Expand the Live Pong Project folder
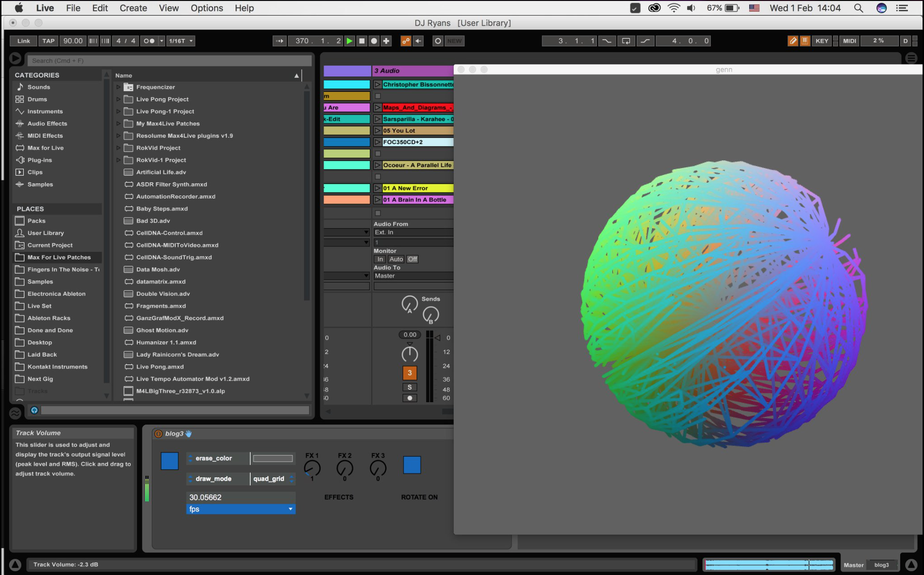924x575 pixels. tap(118, 99)
